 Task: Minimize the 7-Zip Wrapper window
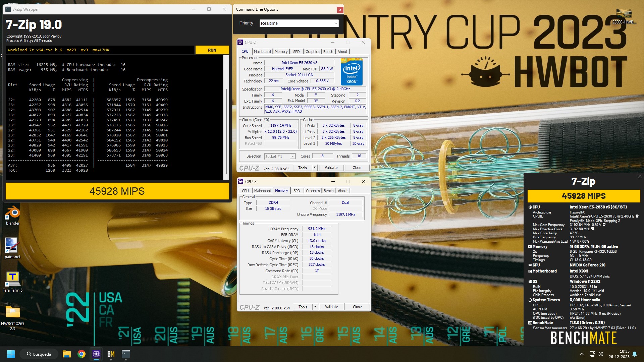point(194,9)
